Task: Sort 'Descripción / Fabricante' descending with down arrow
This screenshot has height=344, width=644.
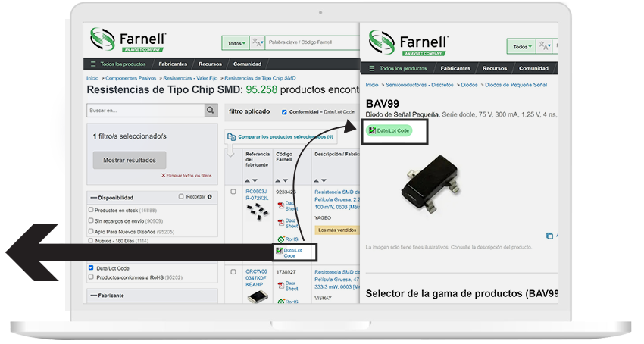Action: point(324,181)
